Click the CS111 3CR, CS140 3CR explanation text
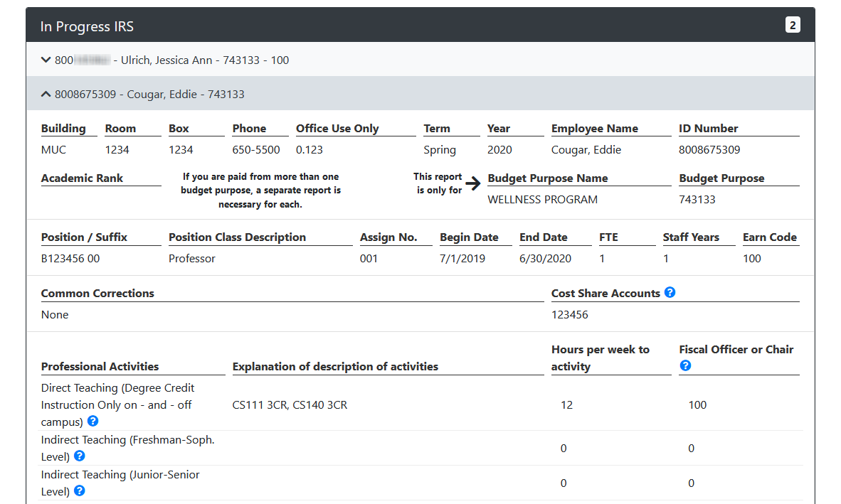This screenshot has height=504, width=841. [x=290, y=405]
